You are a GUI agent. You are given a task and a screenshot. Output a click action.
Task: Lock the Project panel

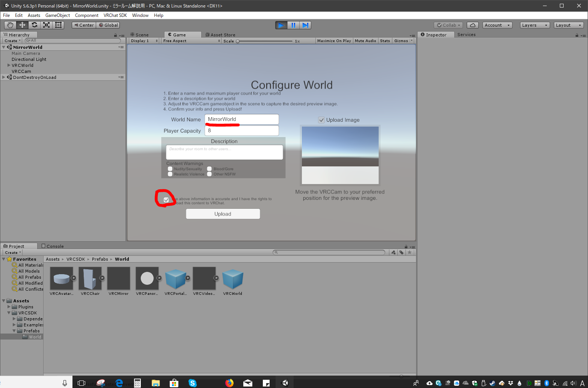tap(406, 247)
